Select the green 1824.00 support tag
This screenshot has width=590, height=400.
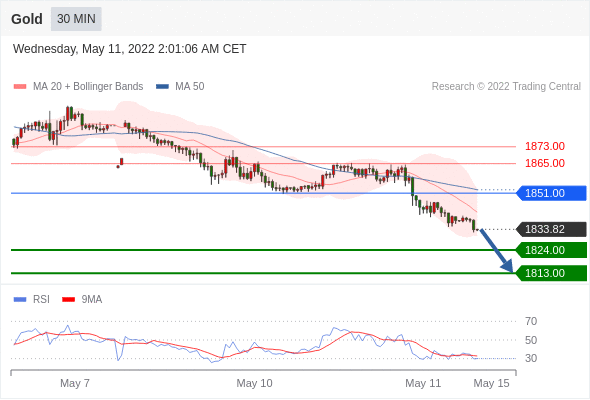click(551, 250)
